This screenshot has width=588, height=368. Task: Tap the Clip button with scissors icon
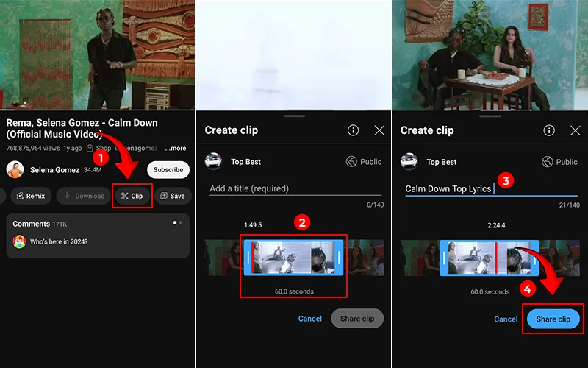[132, 196]
